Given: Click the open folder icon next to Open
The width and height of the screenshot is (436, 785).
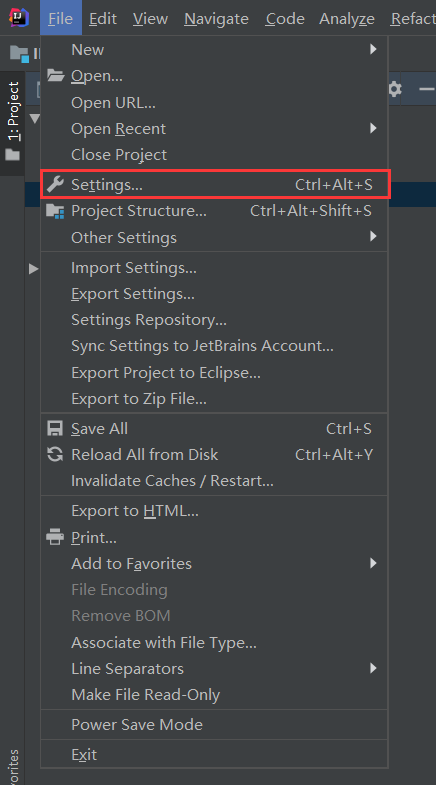Looking at the screenshot, I should 56,76.
